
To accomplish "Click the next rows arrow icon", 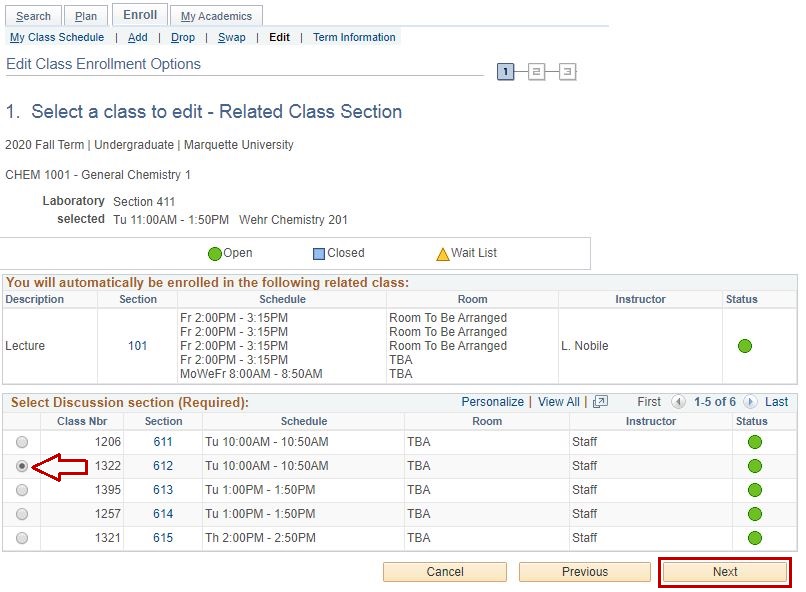I will (750, 402).
